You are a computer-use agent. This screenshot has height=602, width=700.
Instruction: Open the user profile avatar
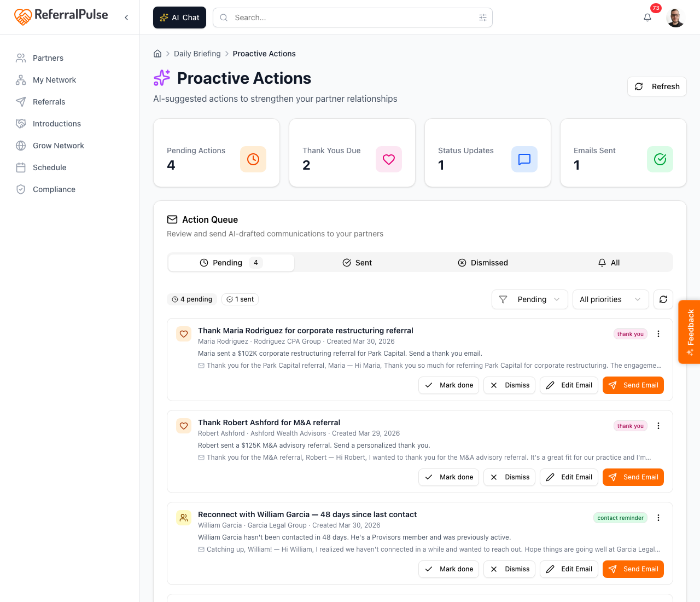676,18
